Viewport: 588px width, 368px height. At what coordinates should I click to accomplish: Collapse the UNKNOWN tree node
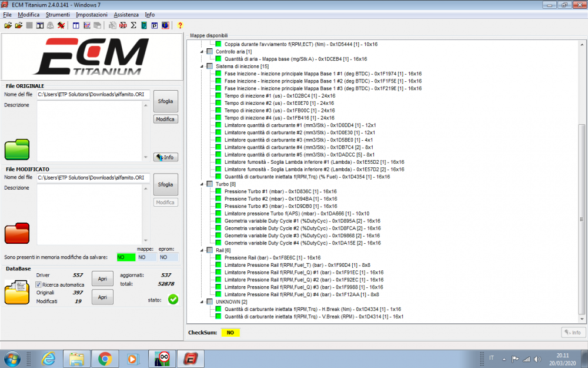click(202, 302)
